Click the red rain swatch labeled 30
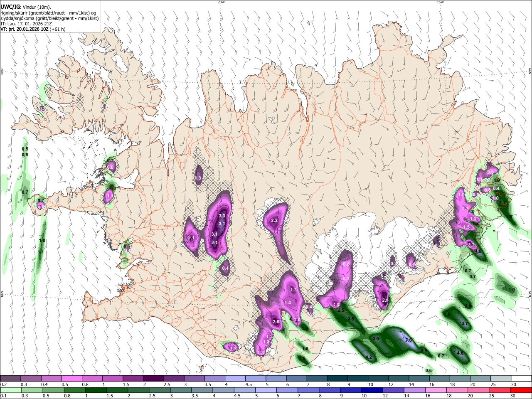The image size is (532, 399). [521, 390]
